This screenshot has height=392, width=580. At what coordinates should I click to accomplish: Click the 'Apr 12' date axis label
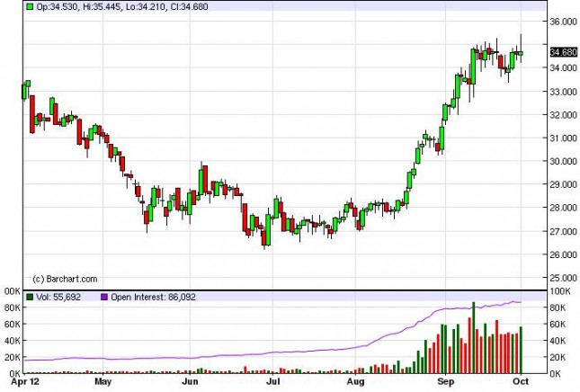25,381
